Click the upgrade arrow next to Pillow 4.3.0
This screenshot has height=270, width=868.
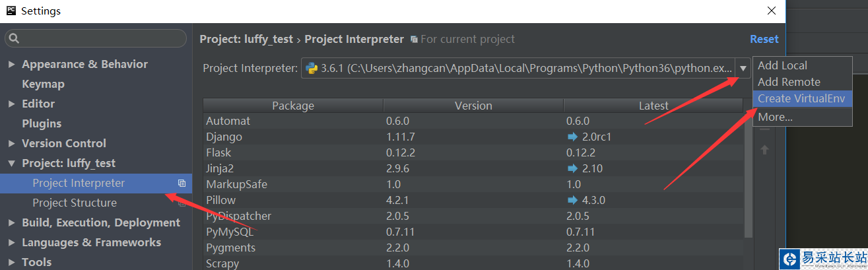coord(572,200)
